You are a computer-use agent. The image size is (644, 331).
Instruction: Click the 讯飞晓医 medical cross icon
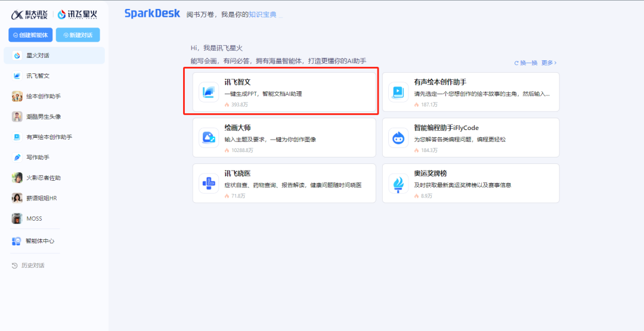pos(209,183)
